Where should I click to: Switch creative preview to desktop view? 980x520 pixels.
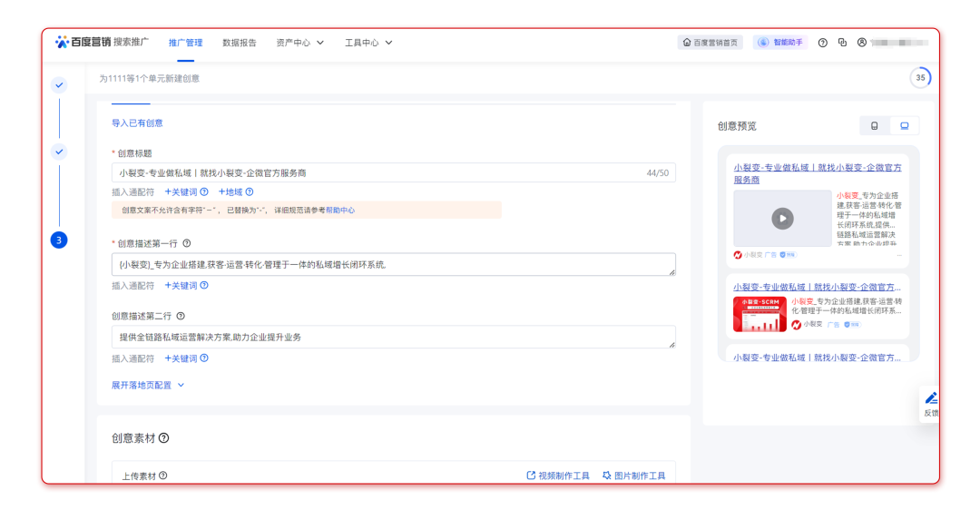905,126
